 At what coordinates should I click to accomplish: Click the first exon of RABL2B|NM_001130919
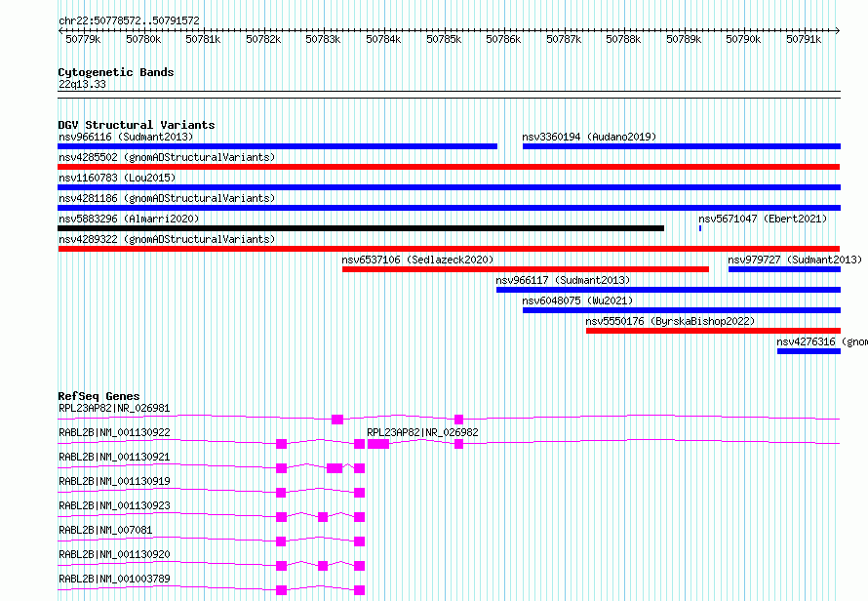coord(281,493)
